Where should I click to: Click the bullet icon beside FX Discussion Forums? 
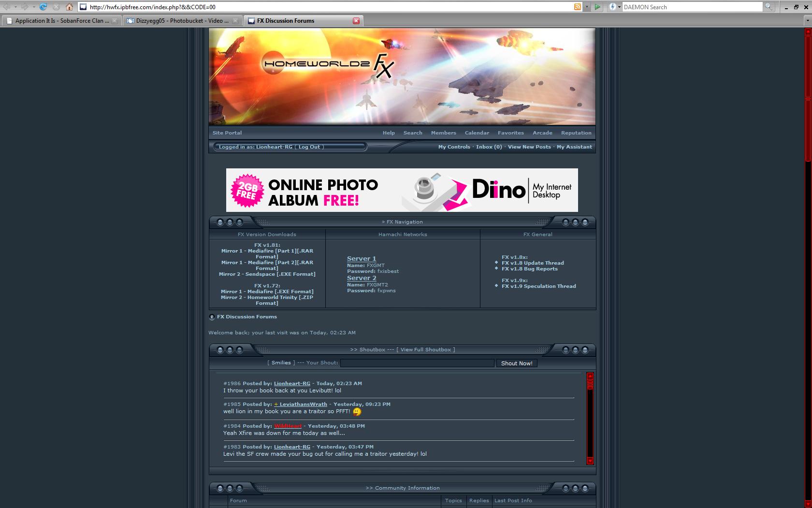(x=212, y=317)
